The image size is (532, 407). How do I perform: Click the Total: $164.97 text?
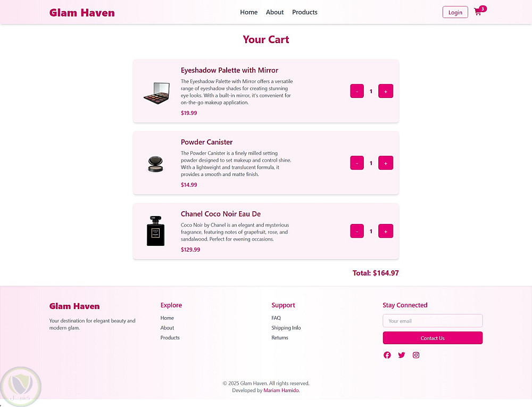[x=376, y=273]
